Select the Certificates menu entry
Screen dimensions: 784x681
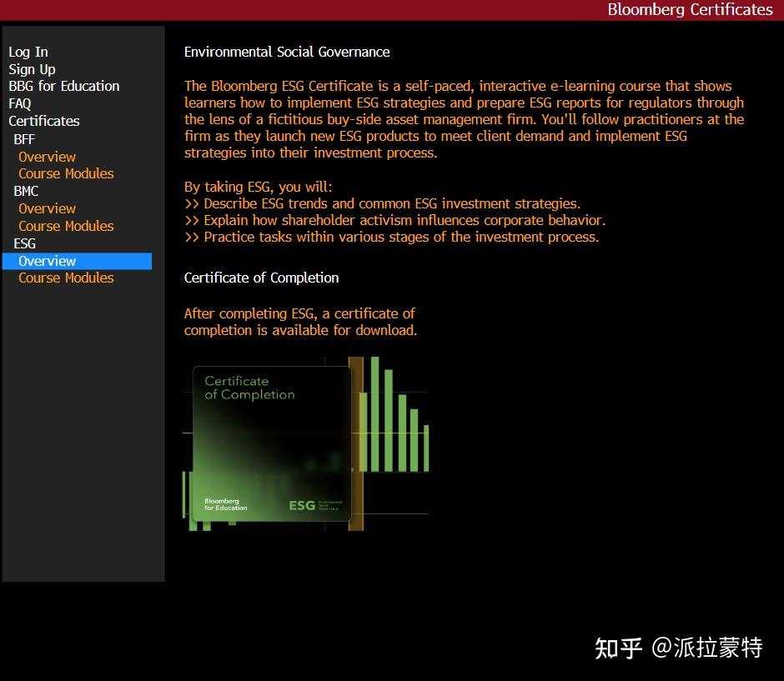(44, 121)
